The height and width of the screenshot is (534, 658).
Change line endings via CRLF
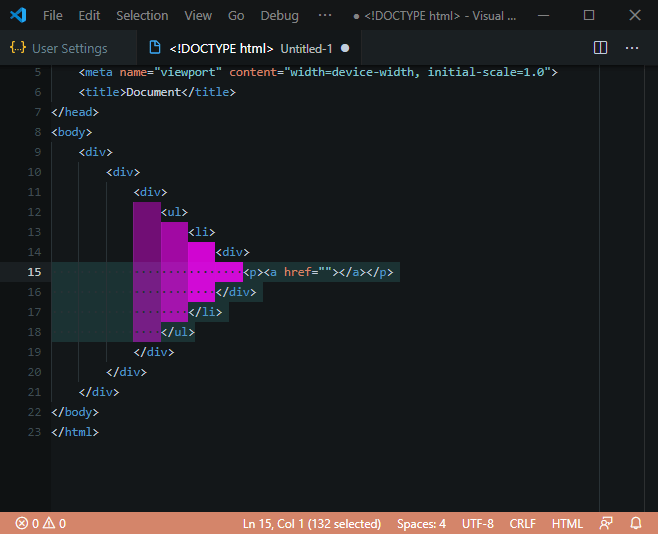click(522, 524)
